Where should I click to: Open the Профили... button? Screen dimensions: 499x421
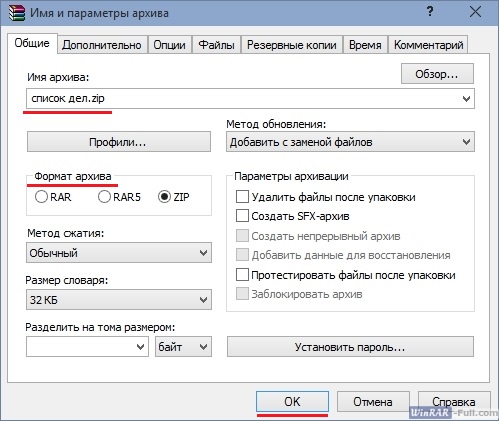[x=119, y=142]
